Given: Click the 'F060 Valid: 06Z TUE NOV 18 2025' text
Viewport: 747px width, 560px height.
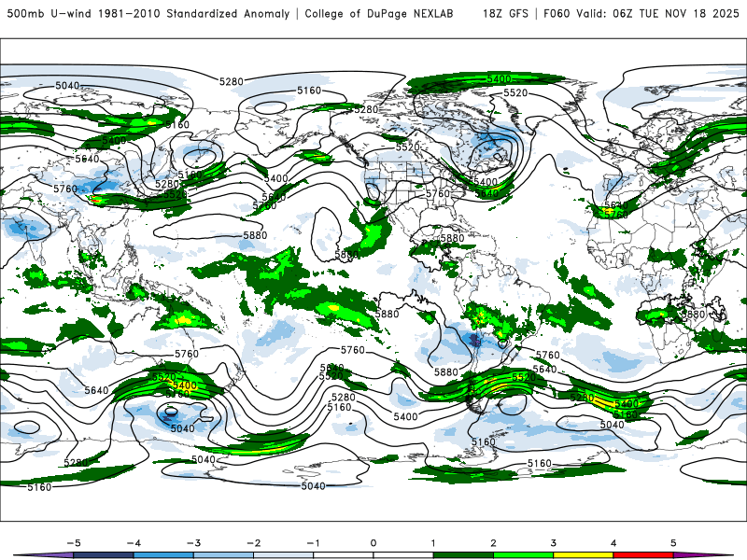Looking at the screenshot, I should tap(641, 13).
